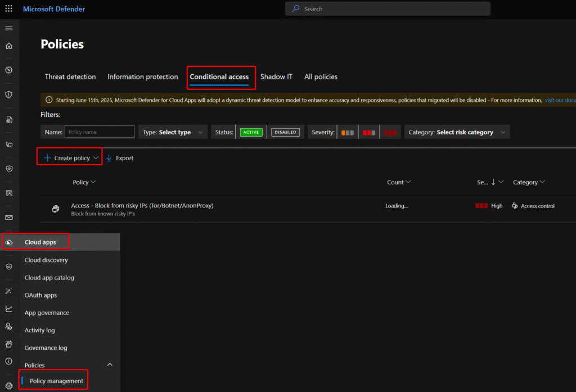
Task: Open the app launcher grid icon
Action: coord(8,9)
